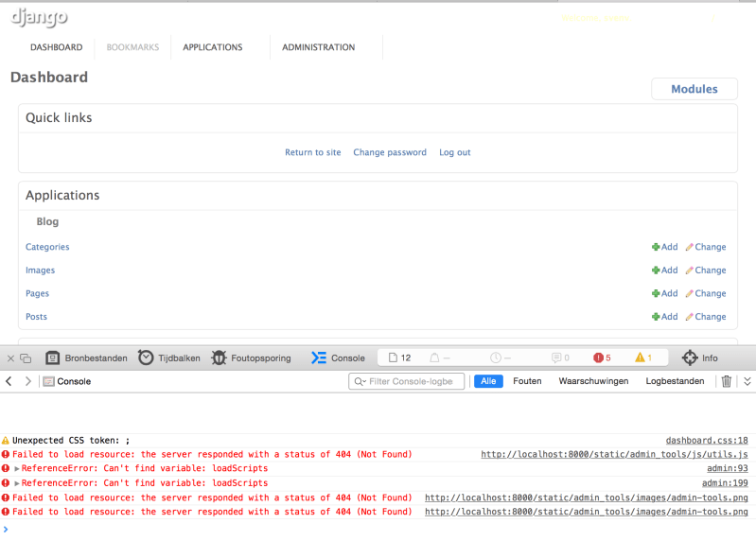Select the Unexpected CSS token warning message
The width and height of the screenshot is (756, 541).
coord(71,441)
